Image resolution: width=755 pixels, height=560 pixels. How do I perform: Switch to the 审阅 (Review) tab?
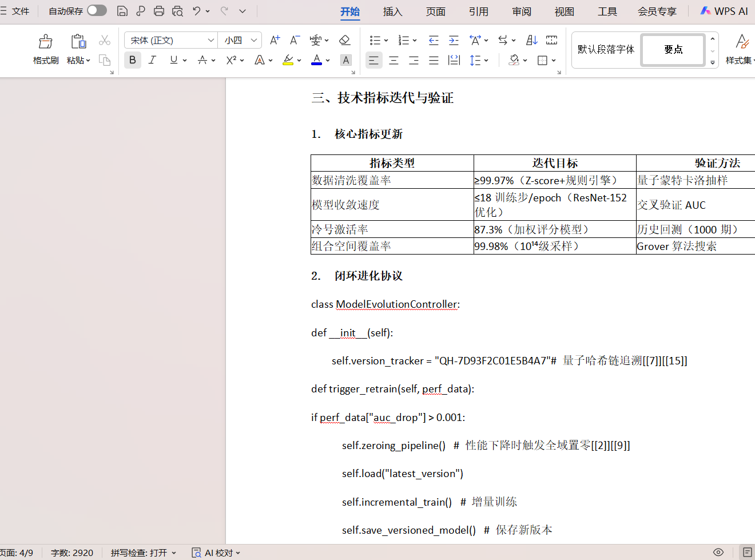pos(521,11)
